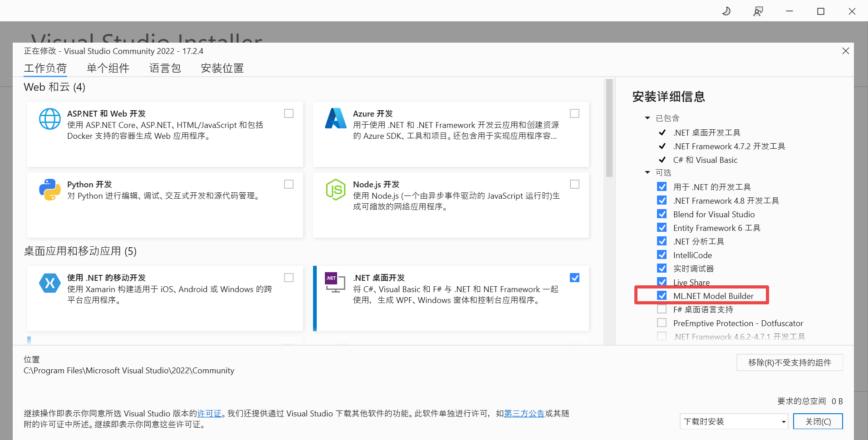The image size is (868, 440).
Task: Enable the ASP.NET 和 Web 开发 workload checkbox
Action: pyautogui.click(x=289, y=113)
